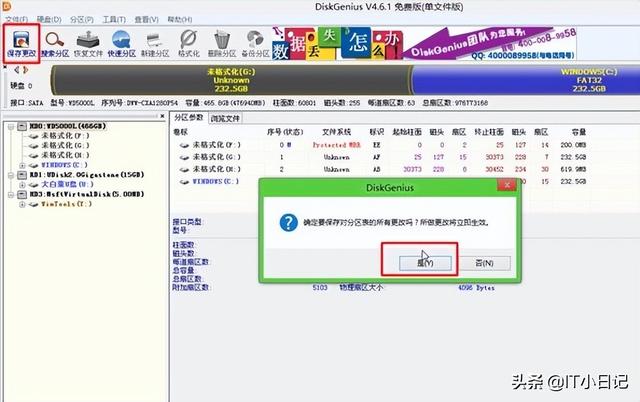
Task: Click the RD1 disk icon in tree
Action: (22, 175)
